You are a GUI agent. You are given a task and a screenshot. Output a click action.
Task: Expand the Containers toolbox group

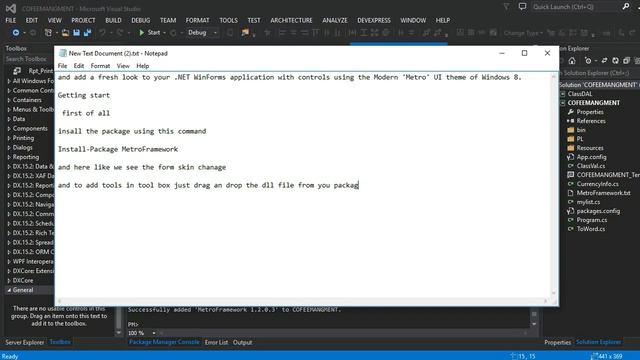click(9, 100)
